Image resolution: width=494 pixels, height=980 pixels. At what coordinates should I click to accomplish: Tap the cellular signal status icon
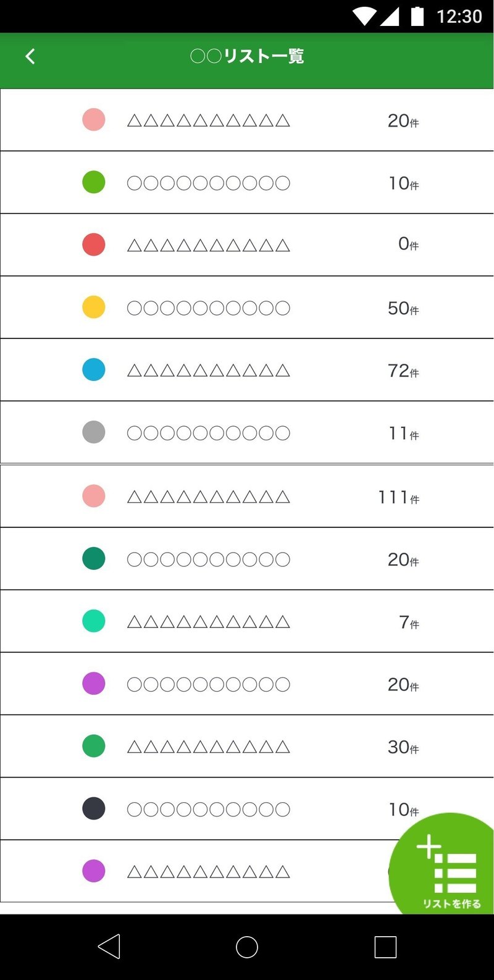click(x=390, y=16)
